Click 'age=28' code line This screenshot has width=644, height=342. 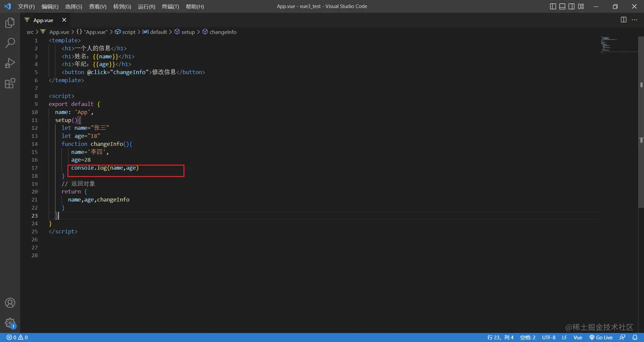[81, 160]
